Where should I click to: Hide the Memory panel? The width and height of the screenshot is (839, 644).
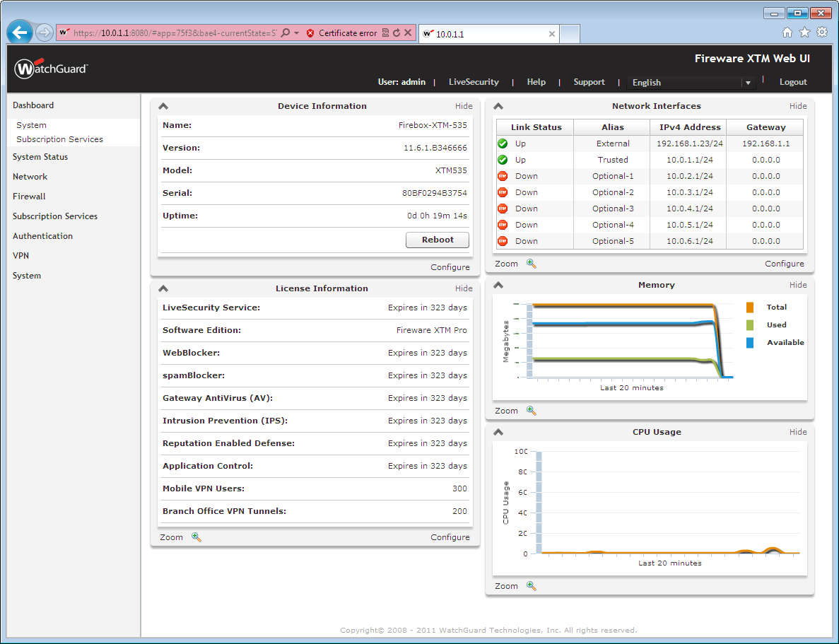point(798,285)
